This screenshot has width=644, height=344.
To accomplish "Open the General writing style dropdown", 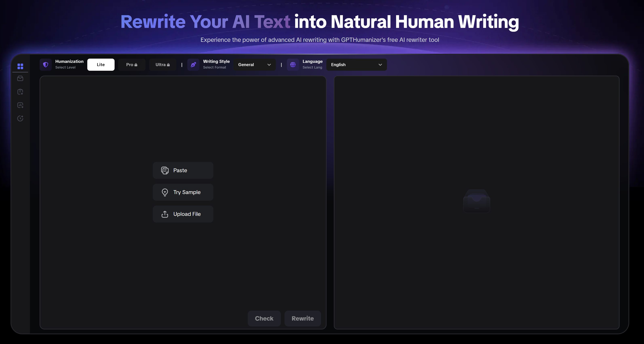I will coord(254,65).
